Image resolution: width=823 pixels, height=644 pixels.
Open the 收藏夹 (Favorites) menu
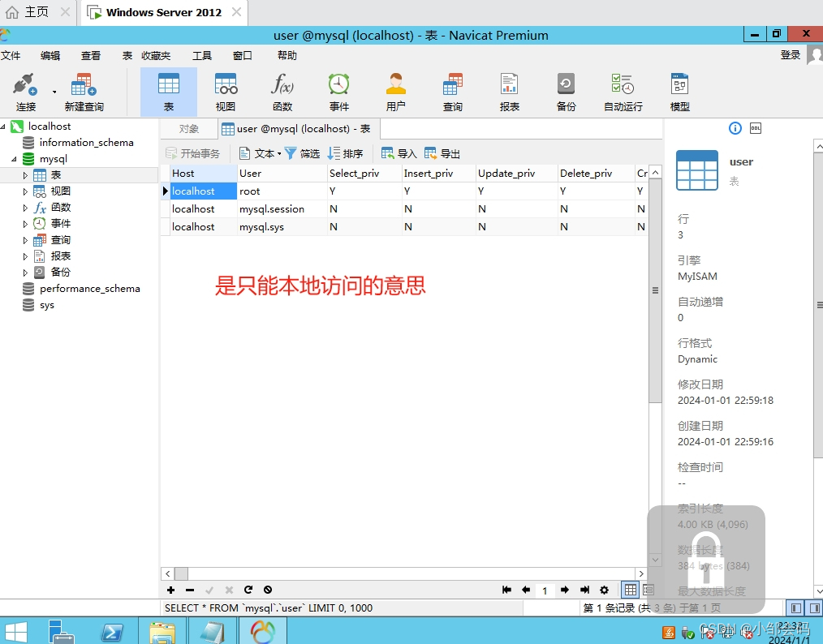point(156,56)
